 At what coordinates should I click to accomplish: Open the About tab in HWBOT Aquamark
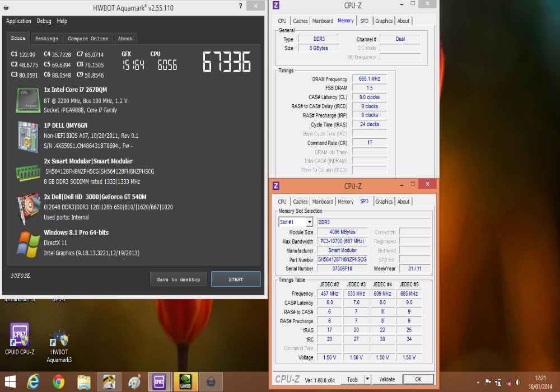pyautogui.click(x=125, y=39)
